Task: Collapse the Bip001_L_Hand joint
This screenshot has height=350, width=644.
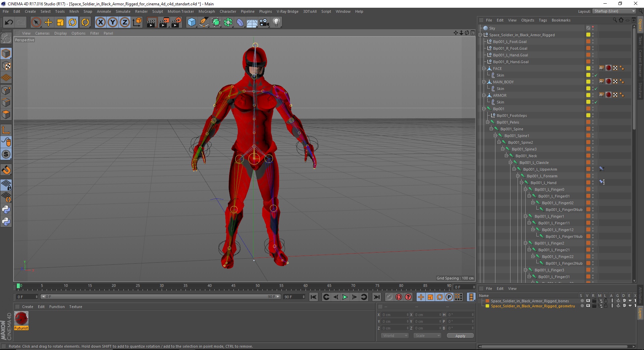Action: tap(522, 183)
